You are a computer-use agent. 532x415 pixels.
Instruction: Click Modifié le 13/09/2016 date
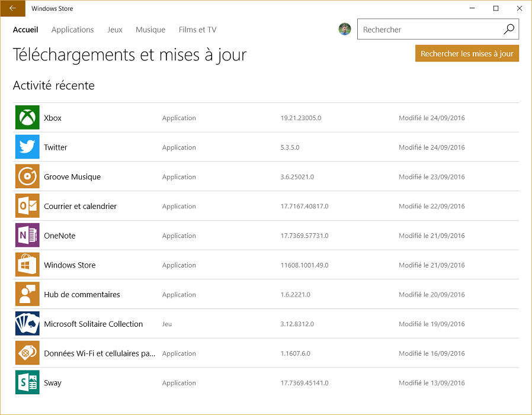coord(431,383)
